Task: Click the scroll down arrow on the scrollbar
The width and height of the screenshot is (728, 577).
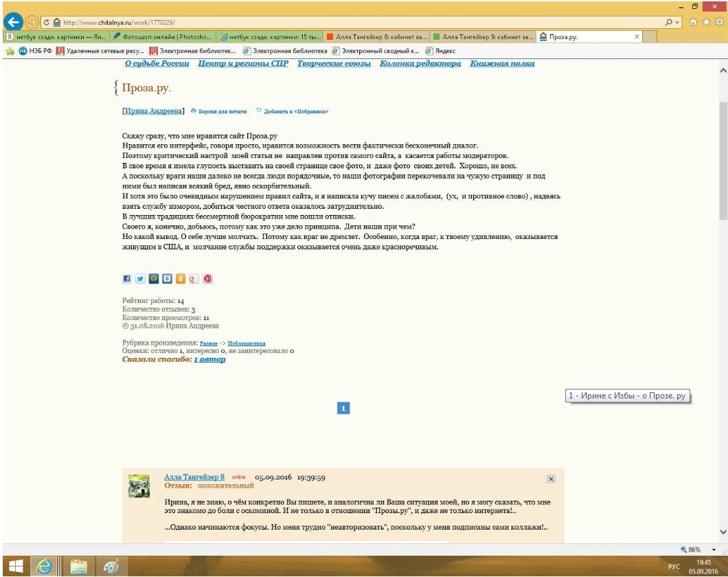Action: 723,532
